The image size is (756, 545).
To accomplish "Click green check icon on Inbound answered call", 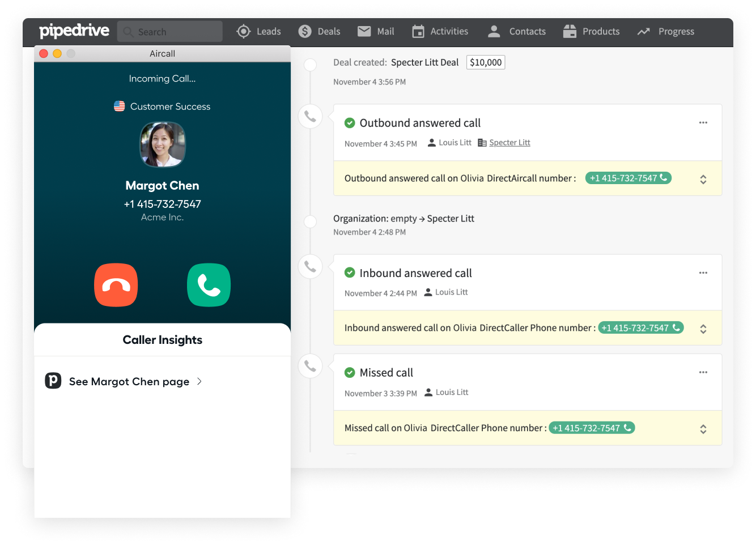I will tap(350, 272).
